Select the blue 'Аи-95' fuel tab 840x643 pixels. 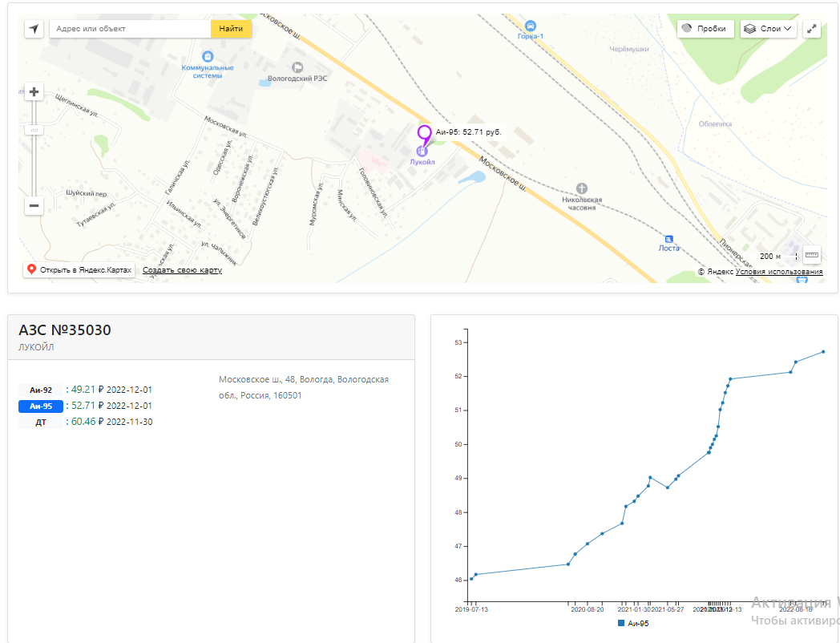[x=41, y=406]
